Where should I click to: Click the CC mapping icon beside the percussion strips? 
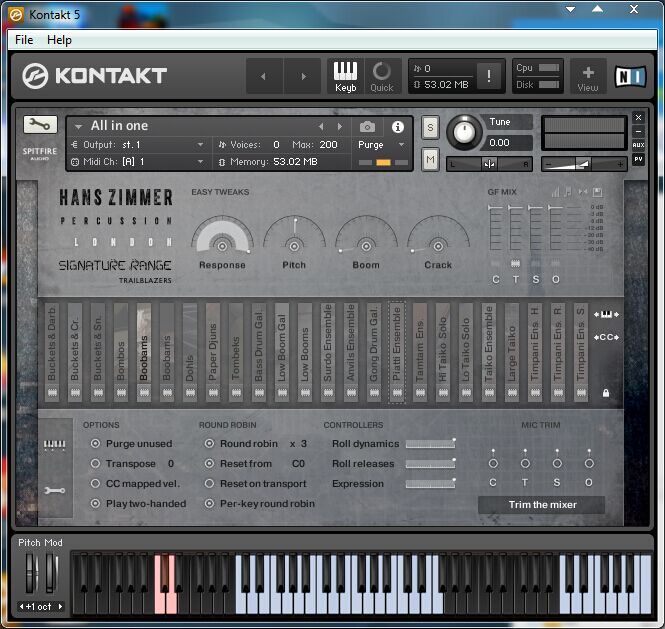(606, 337)
